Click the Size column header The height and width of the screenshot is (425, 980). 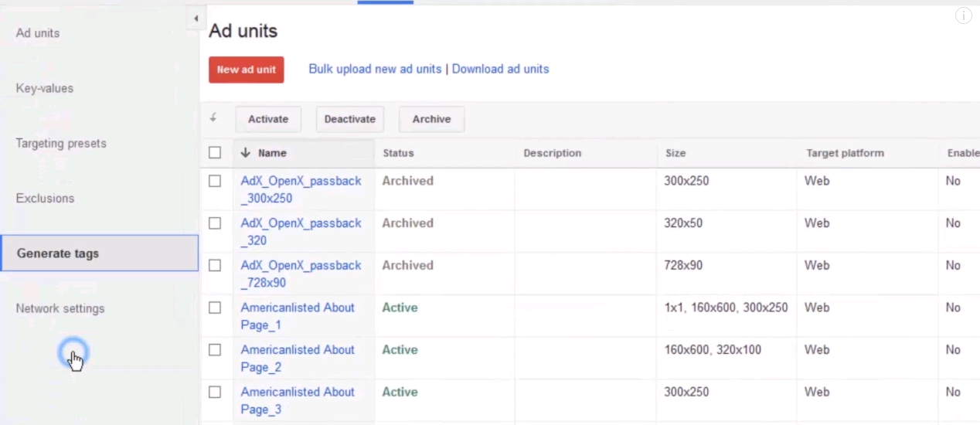coord(675,153)
